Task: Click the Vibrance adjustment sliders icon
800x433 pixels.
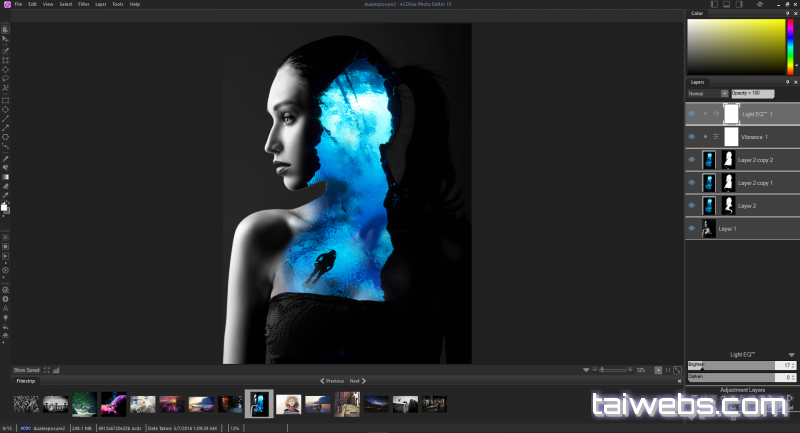Action: (716, 136)
